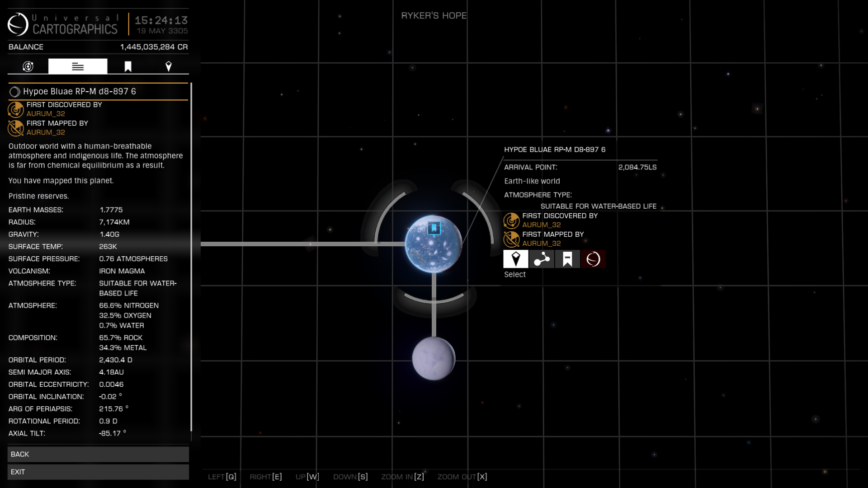Viewport: 868px width, 488px height.
Task: Click the LEFT [Q] control hint
Action: click(x=222, y=477)
